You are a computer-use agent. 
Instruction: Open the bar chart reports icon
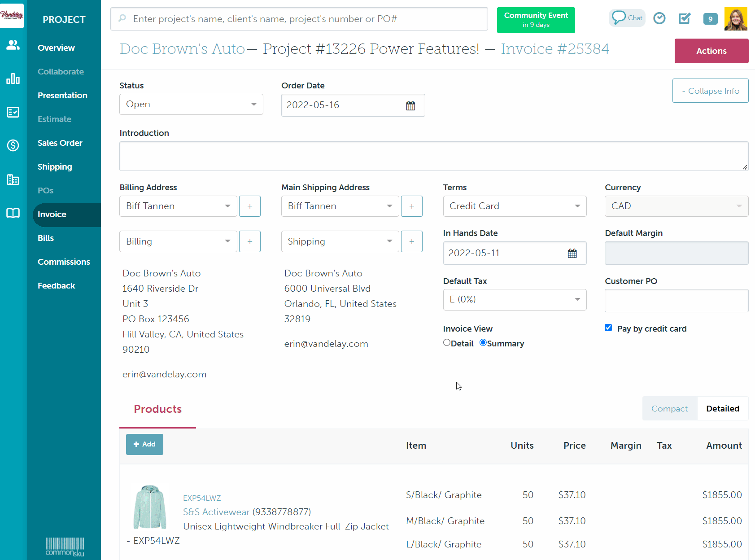point(13,79)
